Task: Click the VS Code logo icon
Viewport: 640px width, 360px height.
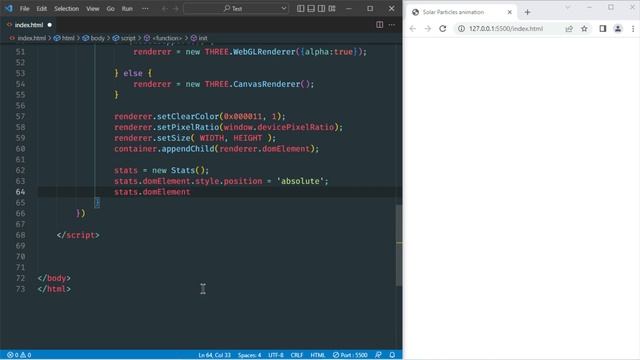Action: click(x=9, y=8)
